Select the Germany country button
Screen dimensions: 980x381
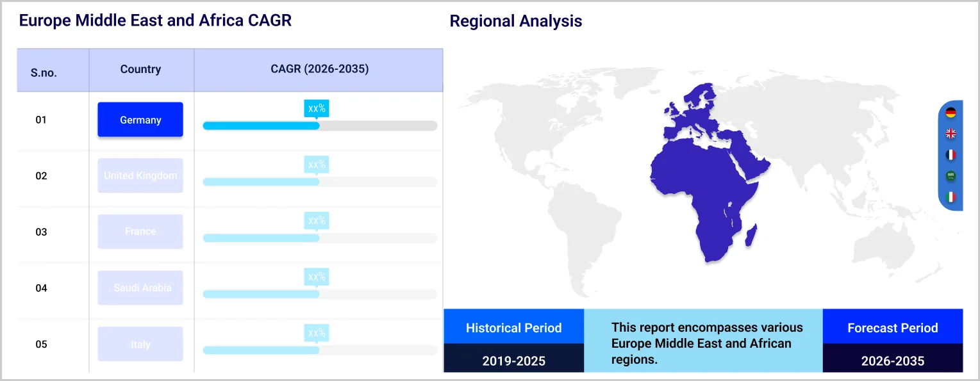(x=140, y=120)
